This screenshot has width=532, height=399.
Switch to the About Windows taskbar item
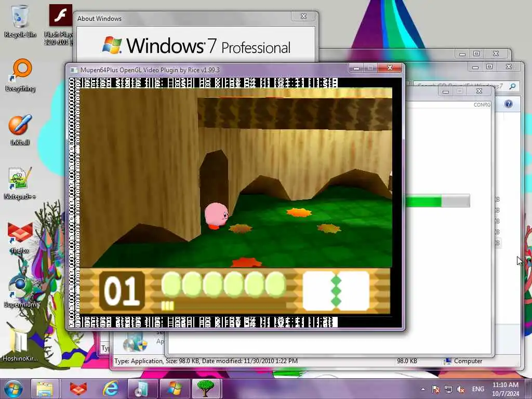coord(175,389)
